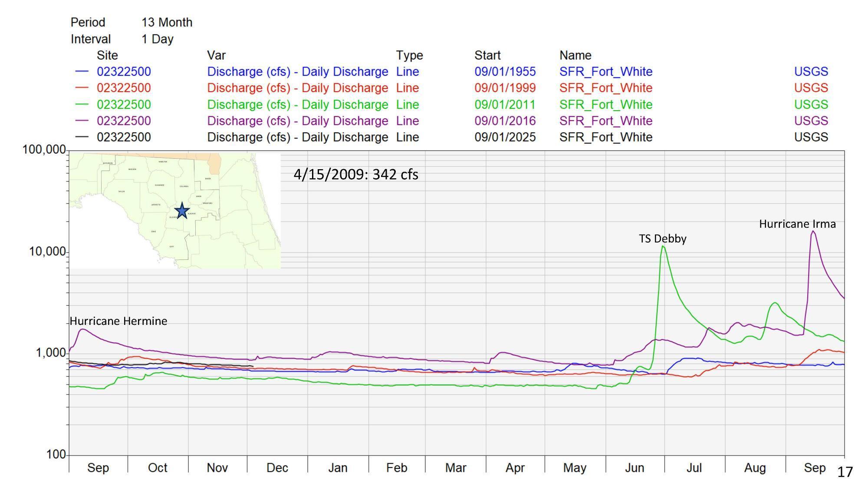The width and height of the screenshot is (868, 488).
Task: Expand the Interval 1 Day setting
Action: click(x=157, y=39)
